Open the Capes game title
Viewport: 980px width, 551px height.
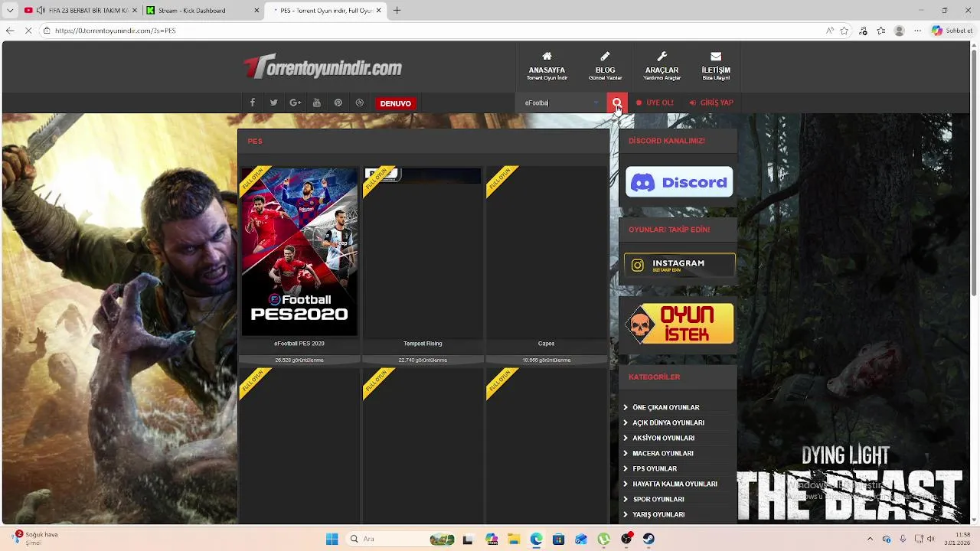pos(546,344)
